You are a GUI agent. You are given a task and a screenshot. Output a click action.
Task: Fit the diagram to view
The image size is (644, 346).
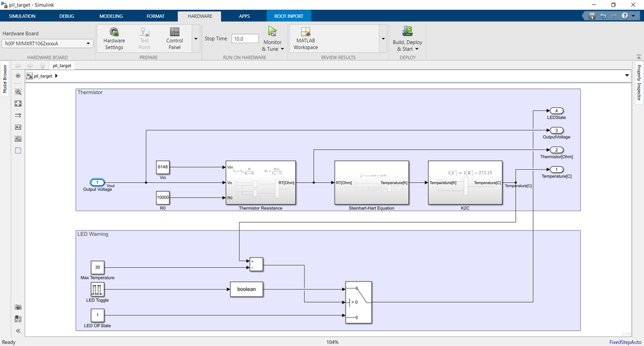[x=18, y=104]
